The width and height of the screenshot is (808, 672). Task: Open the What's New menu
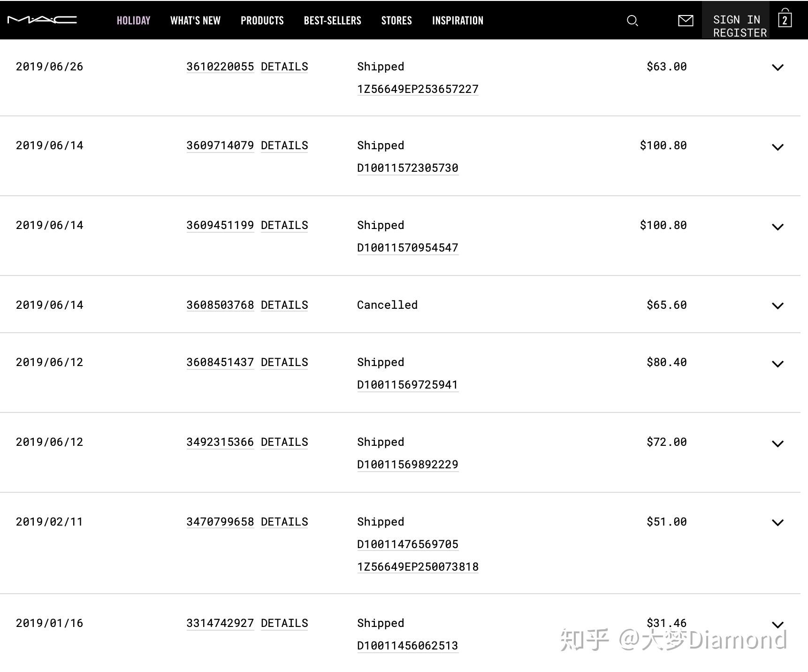(x=195, y=21)
